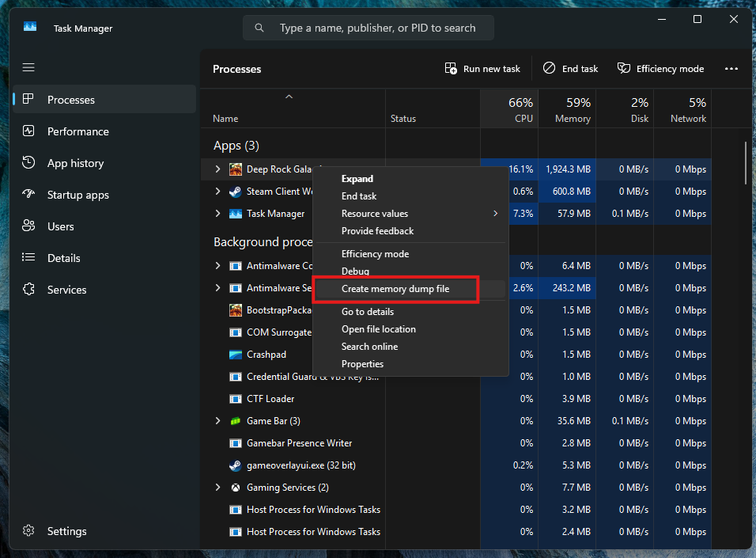The height and width of the screenshot is (558, 756).
Task: Sort by the CPU column header
Action: click(509, 108)
